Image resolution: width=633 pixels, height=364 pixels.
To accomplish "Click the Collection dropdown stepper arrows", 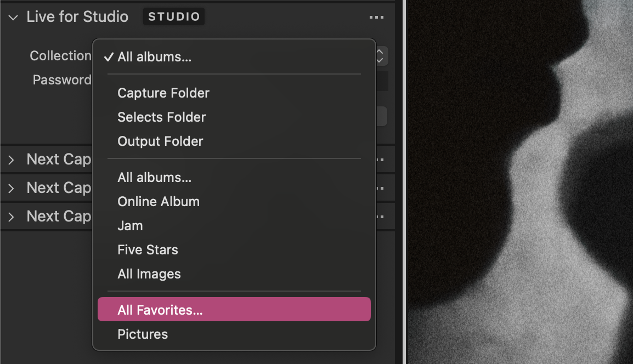I will [x=379, y=56].
